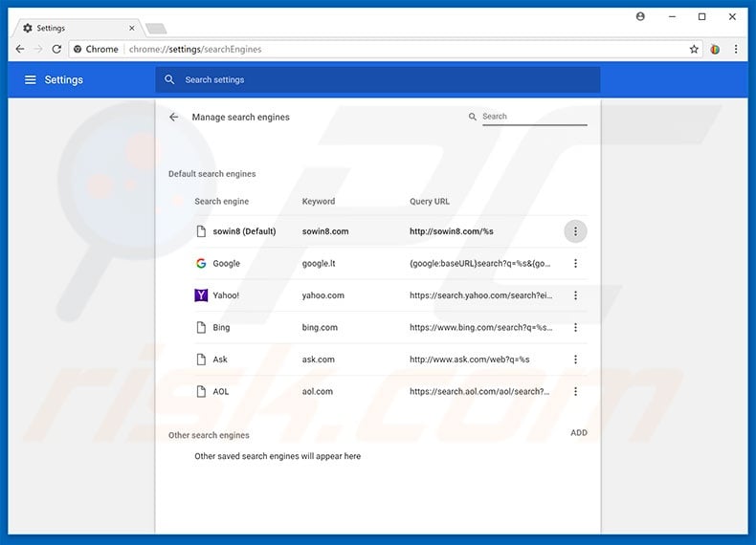Open more actions menu for AOL row
Image resolution: width=756 pixels, height=545 pixels.
[x=575, y=391]
